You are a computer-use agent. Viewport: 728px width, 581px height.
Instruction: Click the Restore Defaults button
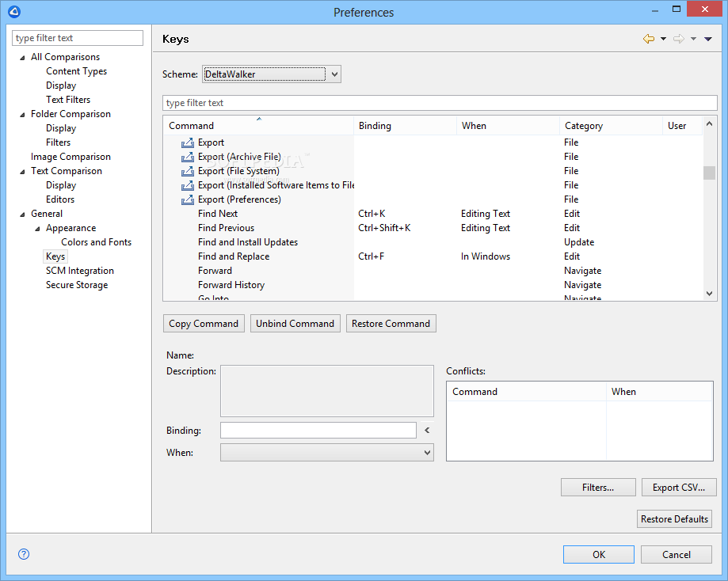click(674, 519)
